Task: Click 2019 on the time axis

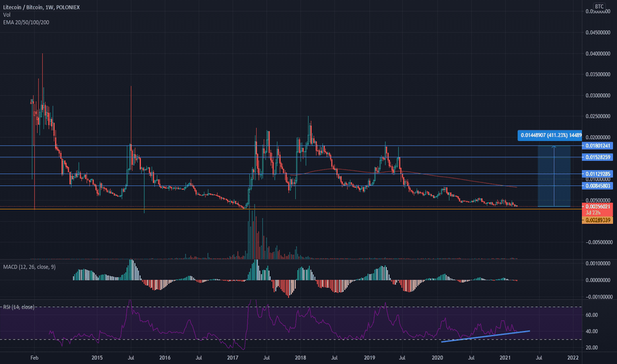Action: coord(369,357)
